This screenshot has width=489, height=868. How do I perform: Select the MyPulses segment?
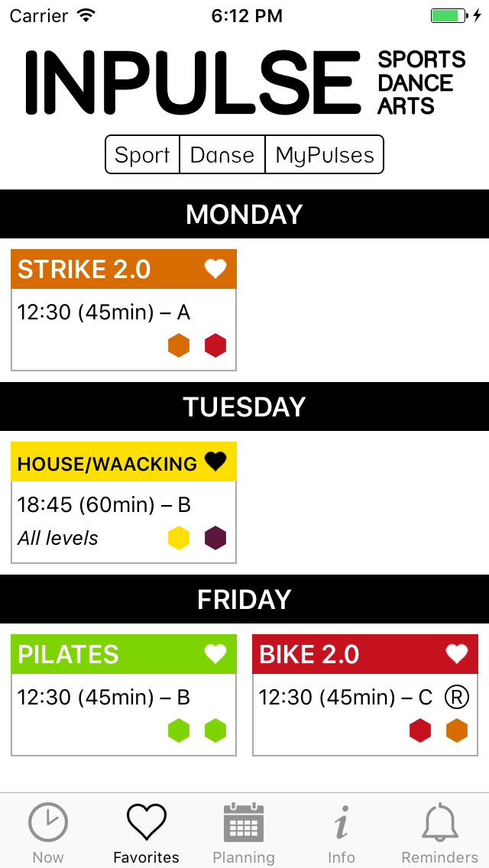pyautogui.click(x=325, y=155)
